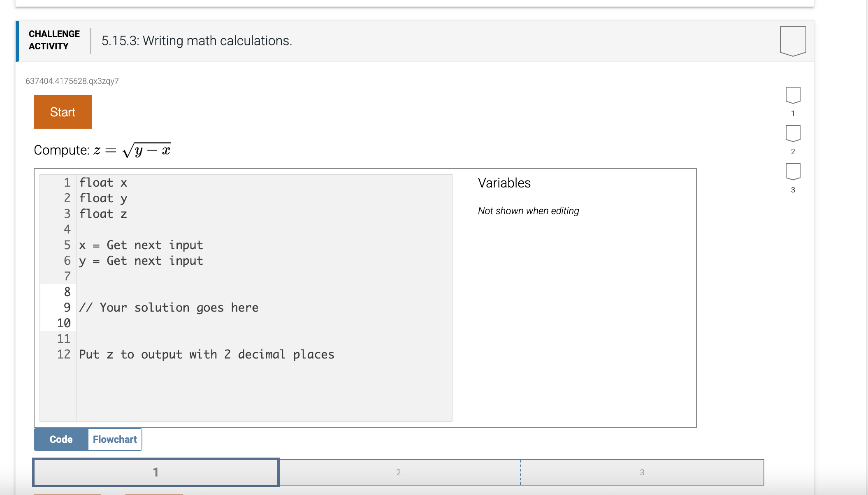Switch to the Flowchart view
This screenshot has width=868, height=495.
click(115, 439)
